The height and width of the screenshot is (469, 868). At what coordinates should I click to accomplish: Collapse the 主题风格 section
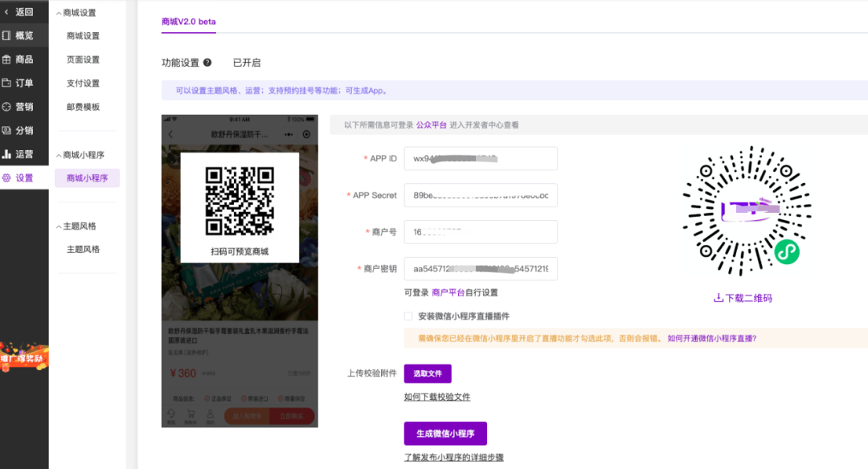(58, 226)
